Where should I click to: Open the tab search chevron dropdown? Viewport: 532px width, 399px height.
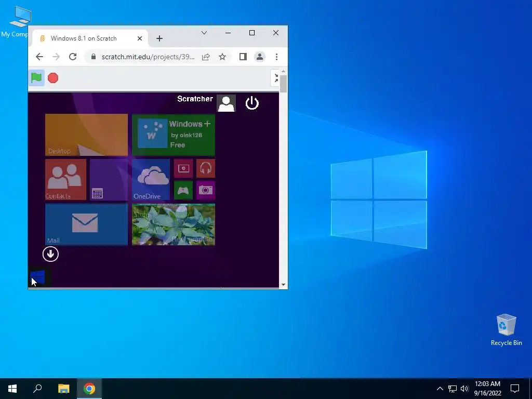(204, 33)
